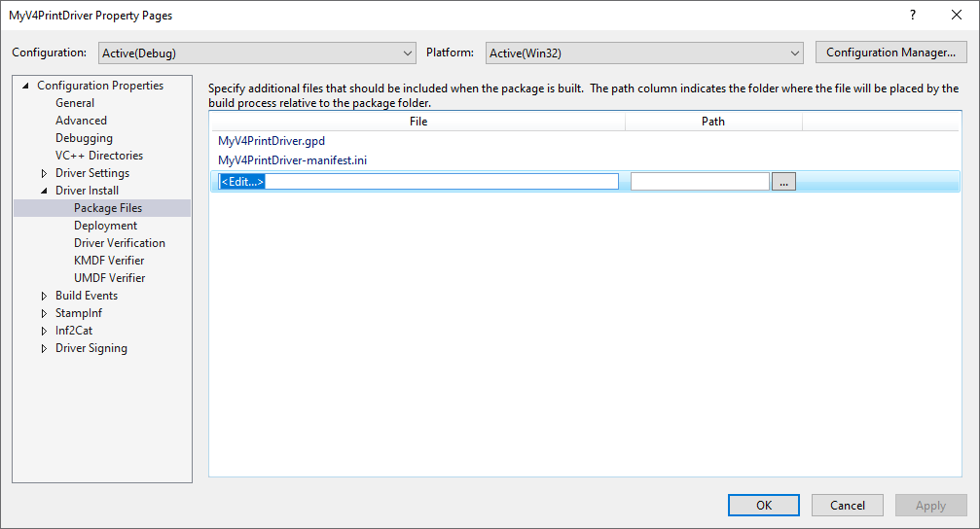Click the <Edit...> file name input field
Screen dimensions: 980x529
click(418, 182)
